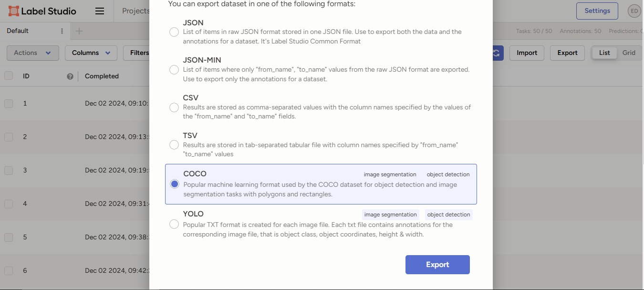Click the ID column help icon
This screenshot has height=290, width=644.
click(70, 76)
